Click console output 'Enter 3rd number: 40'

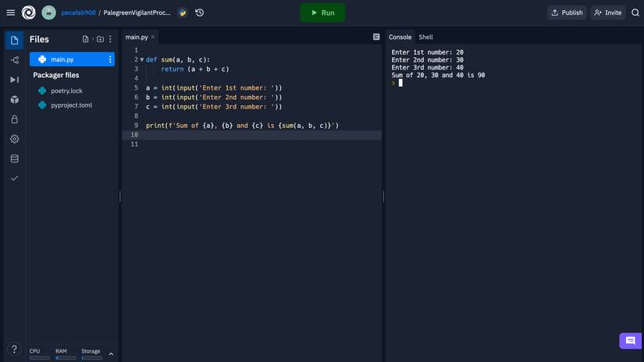(x=427, y=67)
